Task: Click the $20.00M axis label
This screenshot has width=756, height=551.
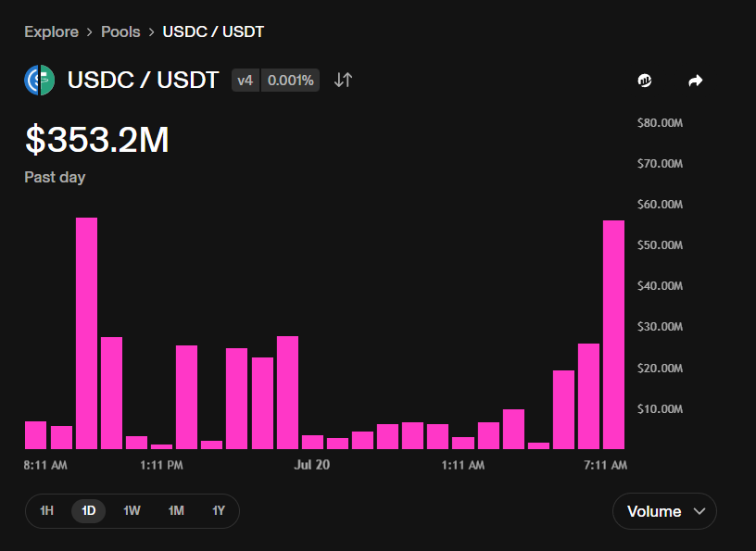Action: (660, 369)
